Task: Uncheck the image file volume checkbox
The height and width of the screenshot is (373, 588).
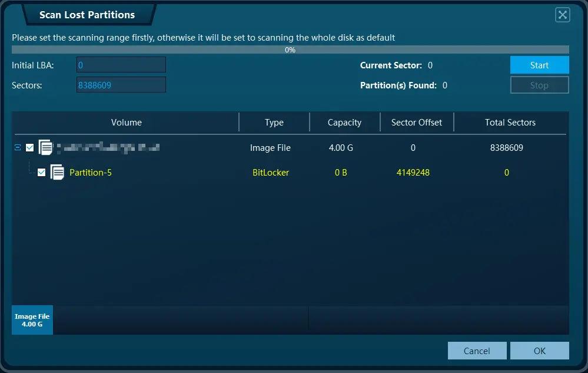Action: [x=29, y=147]
